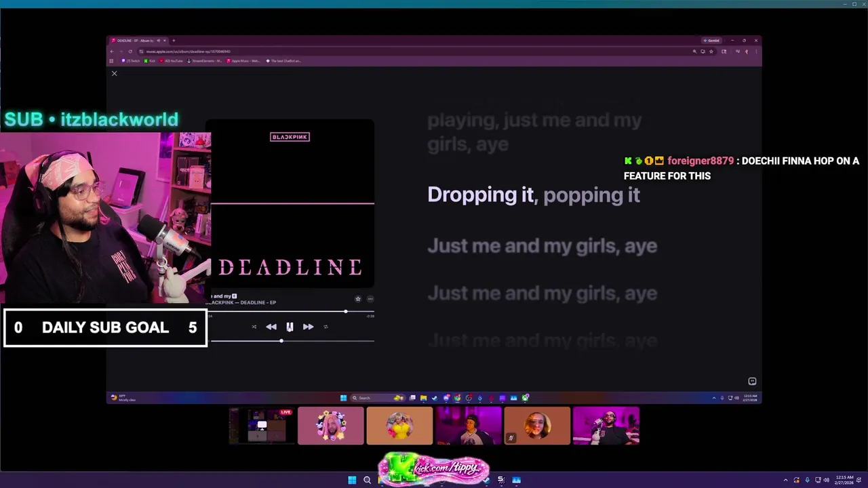Viewport: 868px width, 488px height.
Task: Show hidden icons on bottom system tray
Action: tap(786, 480)
